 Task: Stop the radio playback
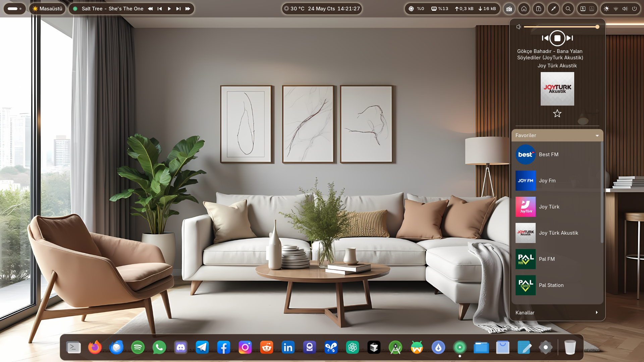(557, 38)
